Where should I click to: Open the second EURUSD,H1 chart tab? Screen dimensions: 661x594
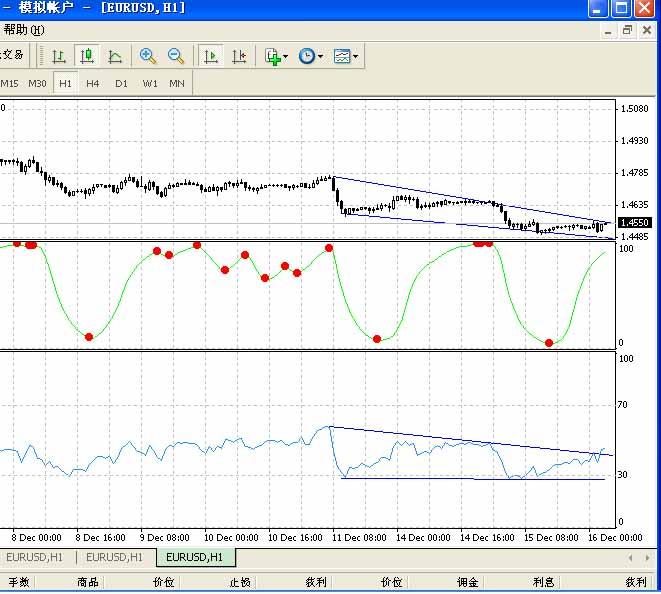(114, 557)
